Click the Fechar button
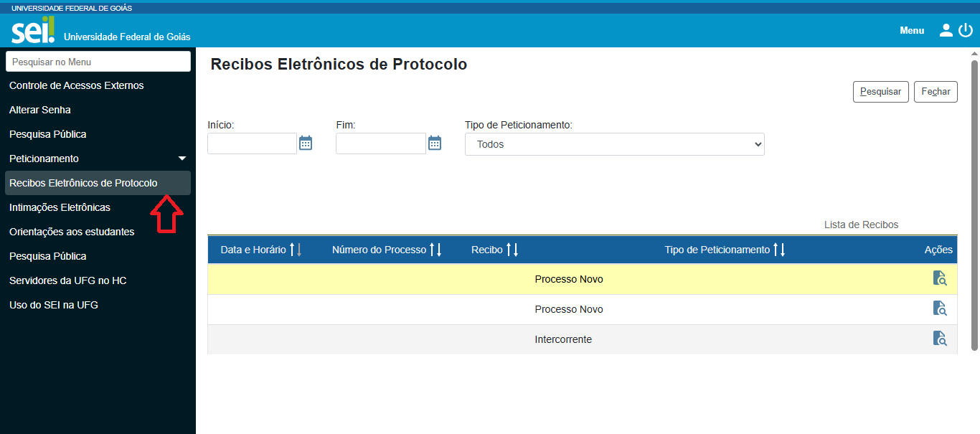This screenshot has height=434, width=980. click(936, 91)
